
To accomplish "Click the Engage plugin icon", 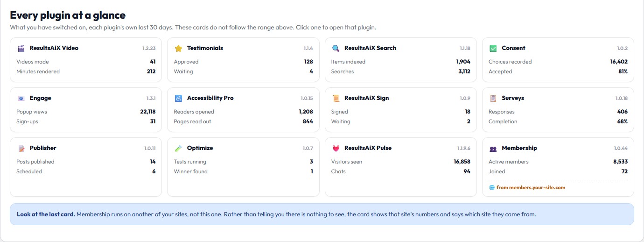I will pos(21,98).
